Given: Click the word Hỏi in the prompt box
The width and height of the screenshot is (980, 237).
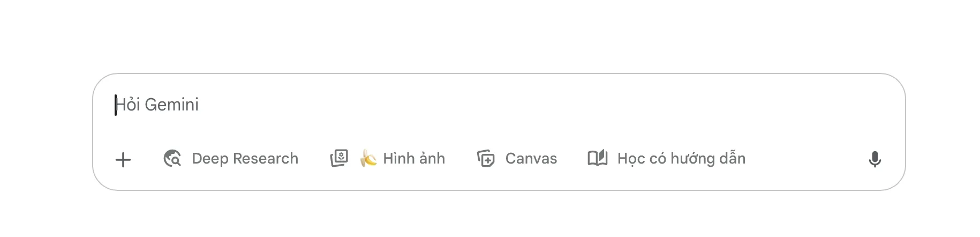Looking at the screenshot, I should [x=128, y=105].
